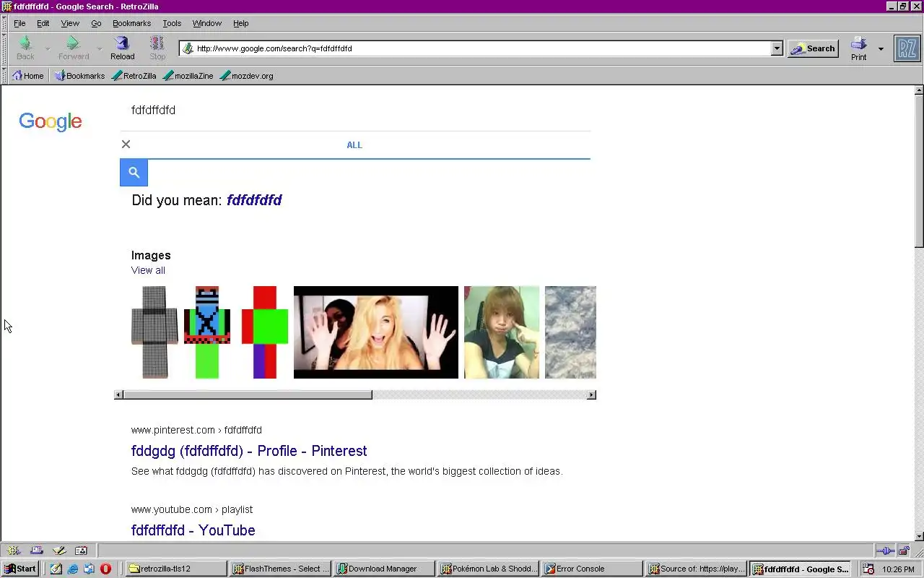Click the page vertical scrollbar thumb
Viewport: 924px width, 578px height.
click(919, 171)
